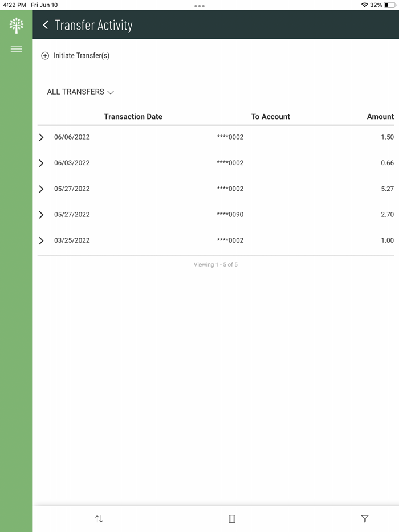Open the column chooser icon in bottom bar

232,519
